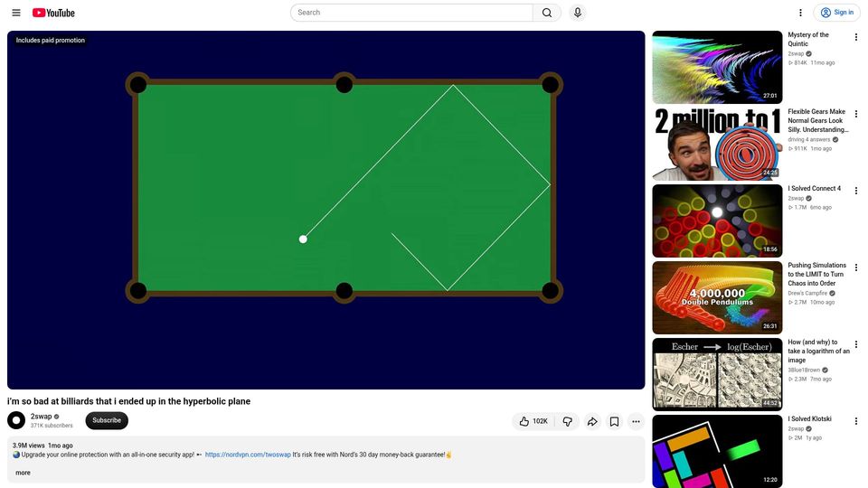The height and width of the screenshot is (488, 868).
Task: Activate voice search microphone
Action: [x=578, y=13]
